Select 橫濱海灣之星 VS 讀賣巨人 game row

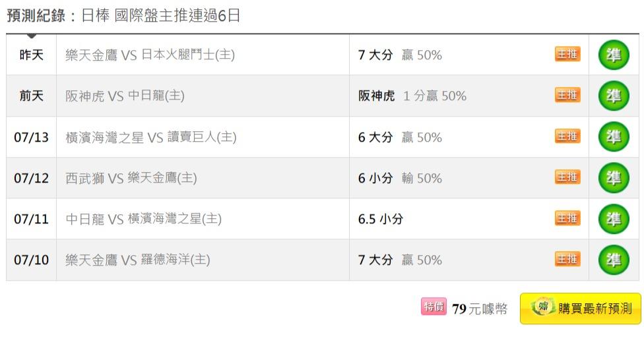323,137
